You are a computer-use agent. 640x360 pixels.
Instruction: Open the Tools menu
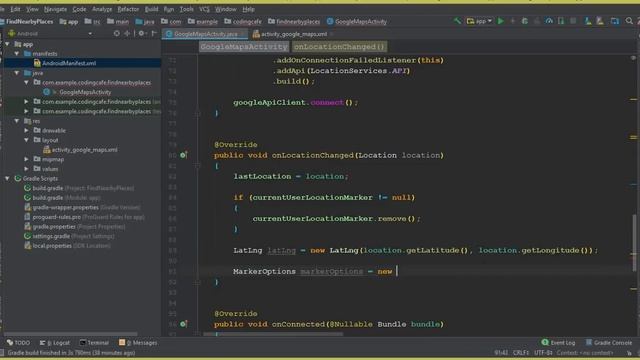click(187, 9)
